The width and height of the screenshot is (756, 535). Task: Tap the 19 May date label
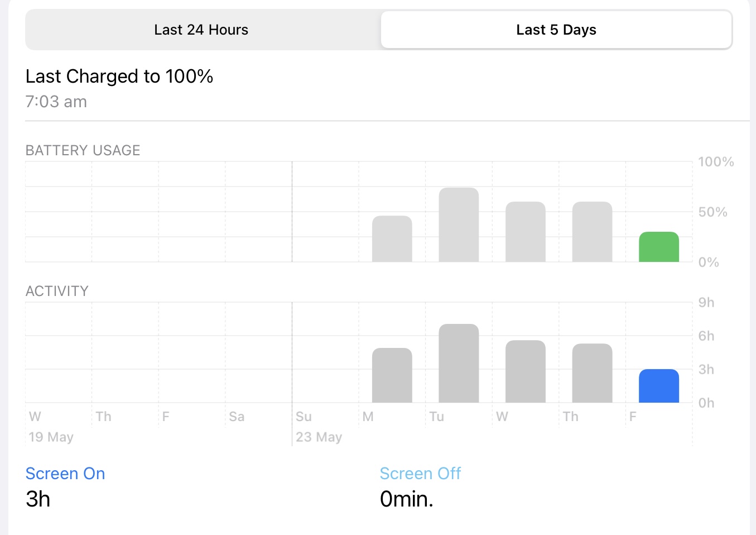click(51, 437)
